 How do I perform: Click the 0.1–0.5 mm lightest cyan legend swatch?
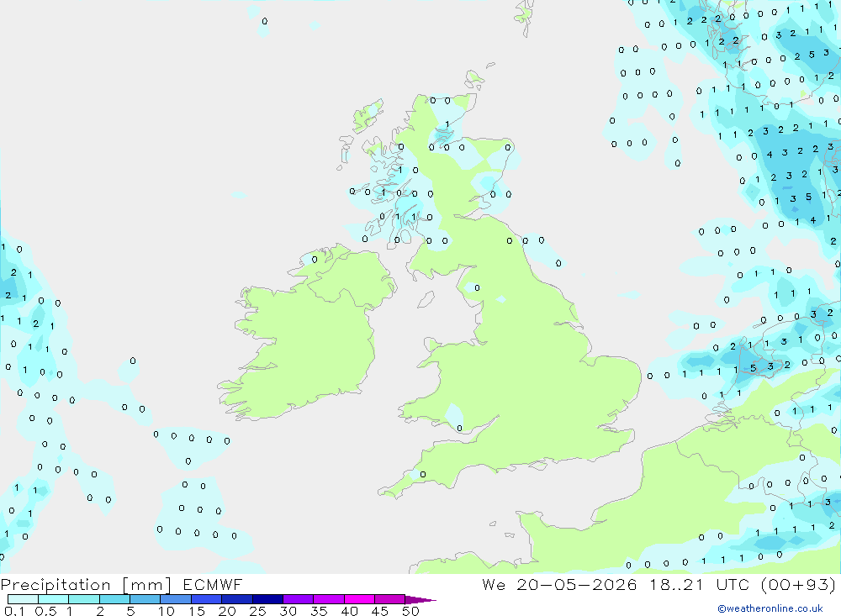tap(23, 599)
